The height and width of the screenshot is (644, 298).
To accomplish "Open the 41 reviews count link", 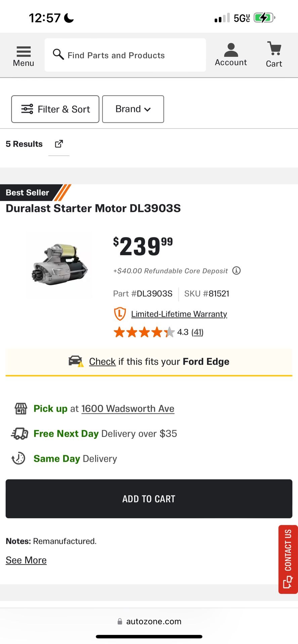I will click(197, 332).
